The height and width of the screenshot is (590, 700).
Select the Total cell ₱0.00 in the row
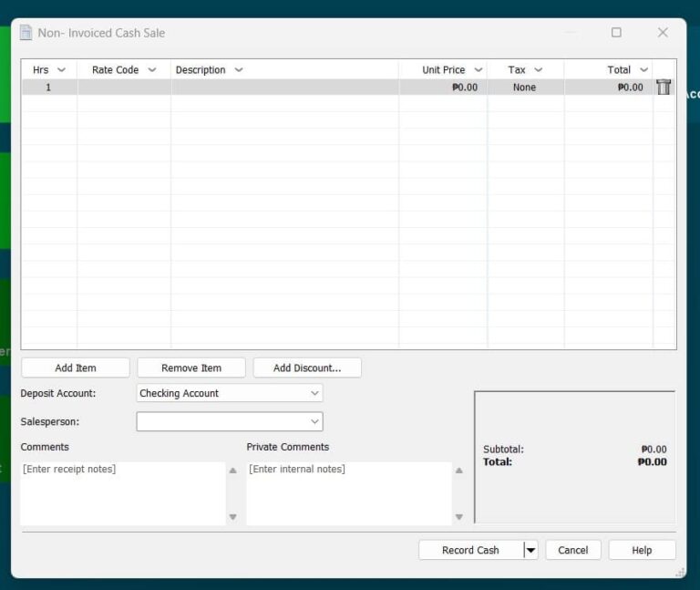(609, 88)
